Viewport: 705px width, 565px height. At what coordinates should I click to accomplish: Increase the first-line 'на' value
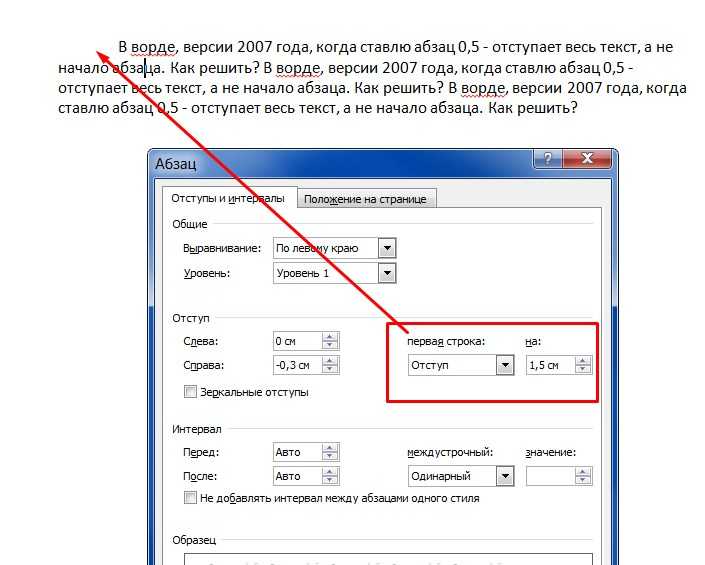tap(583, 361)
